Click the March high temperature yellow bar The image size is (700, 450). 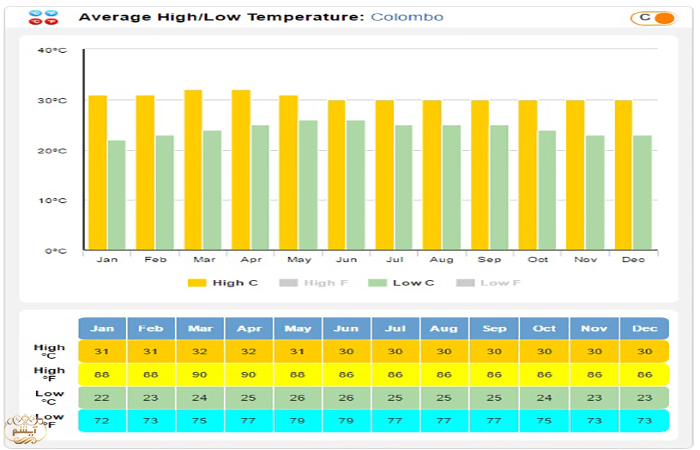point(193,170)
